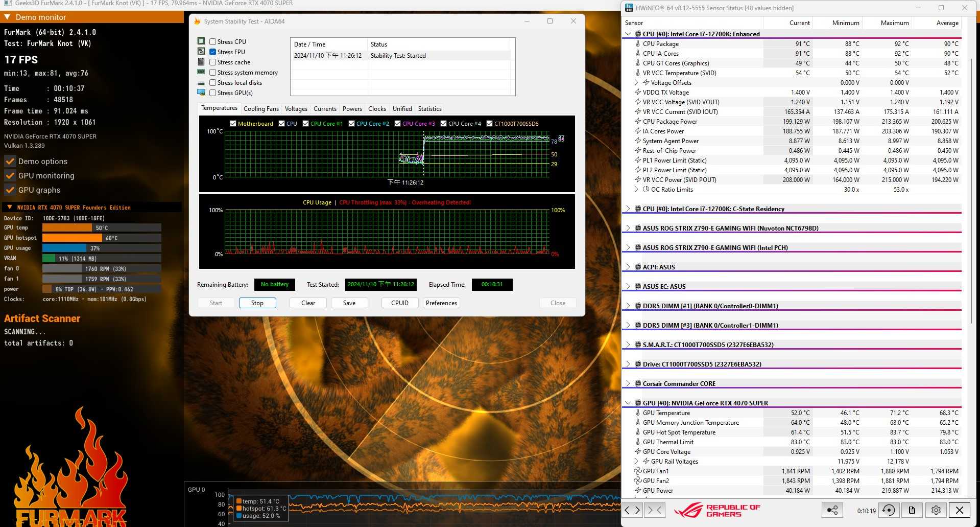
Task: Click OC Ratio Limits clock icon
Action: pyautogui.click(x=646, y=189)
